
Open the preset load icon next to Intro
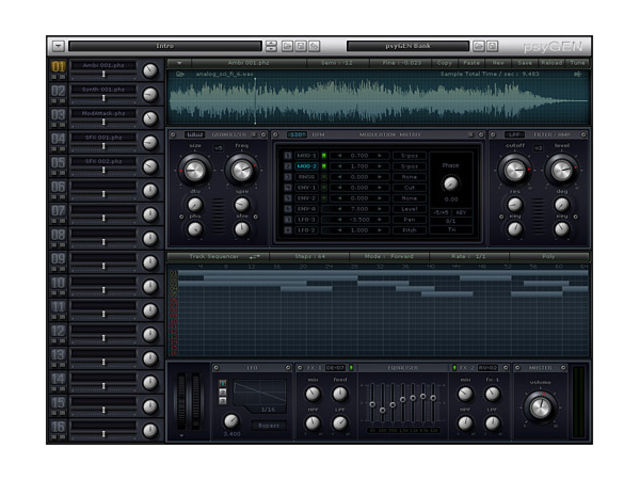tap(287, 46)
